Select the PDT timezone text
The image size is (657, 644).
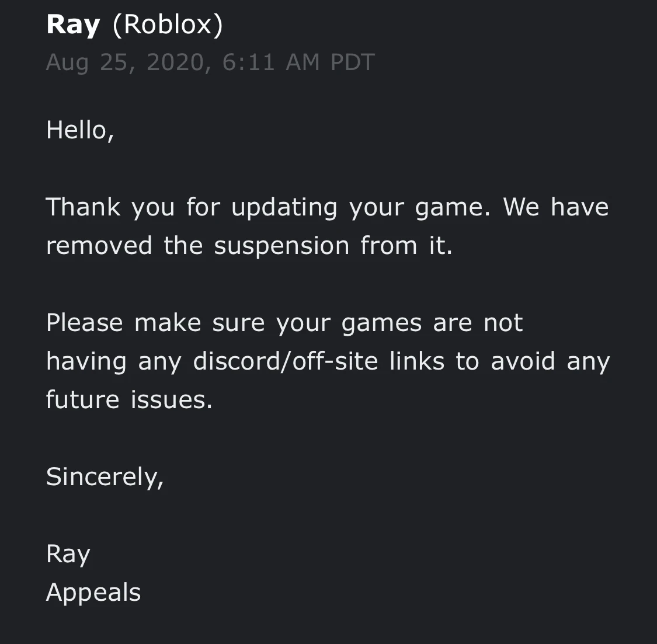352,62
